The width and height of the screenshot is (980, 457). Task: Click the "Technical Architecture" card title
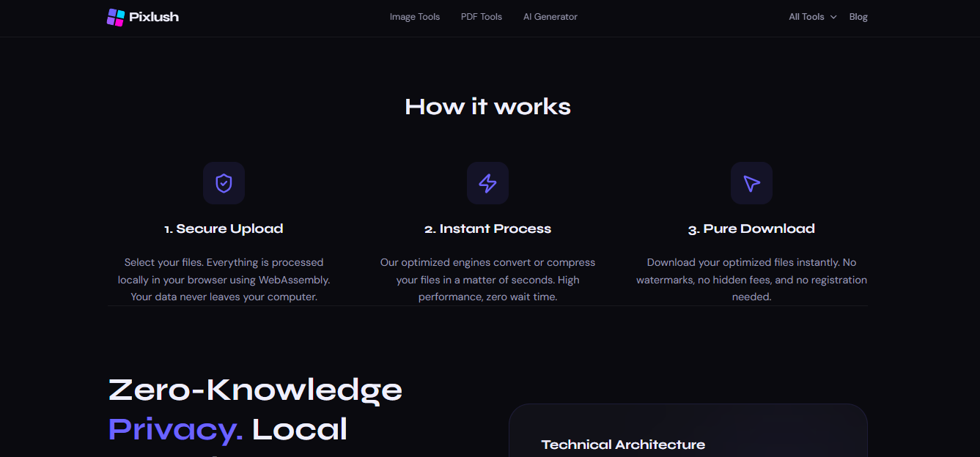[x=623, y=445]
